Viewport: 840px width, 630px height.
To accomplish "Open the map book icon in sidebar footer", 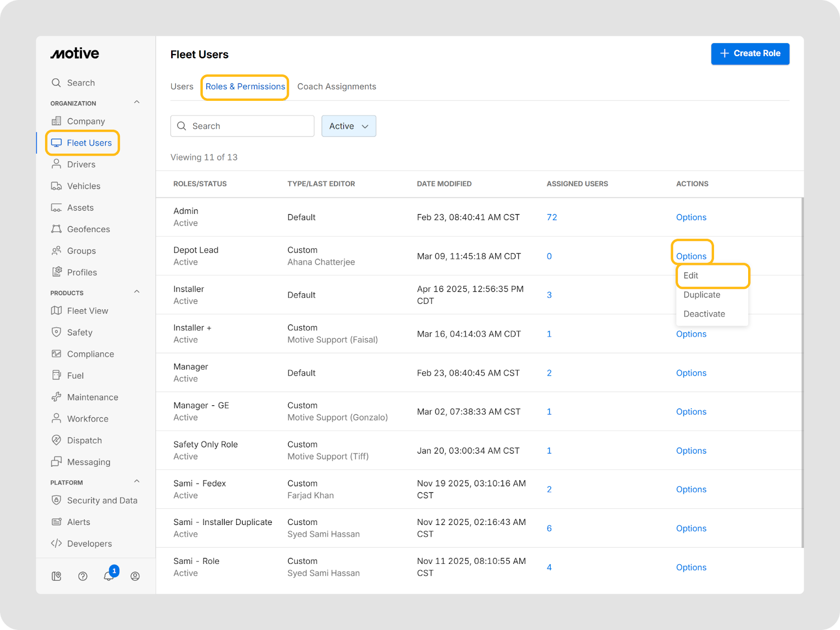I will point(56,576).
